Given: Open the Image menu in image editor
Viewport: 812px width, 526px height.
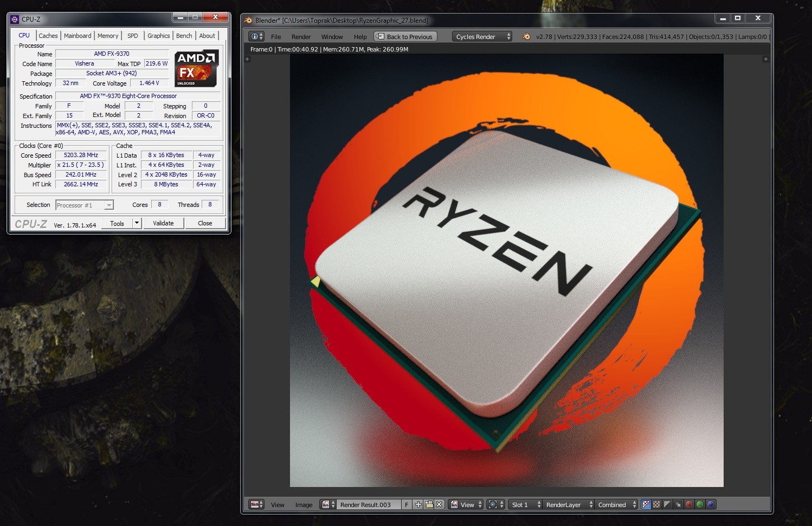Looking at the screenshot, I should point(304,505).
